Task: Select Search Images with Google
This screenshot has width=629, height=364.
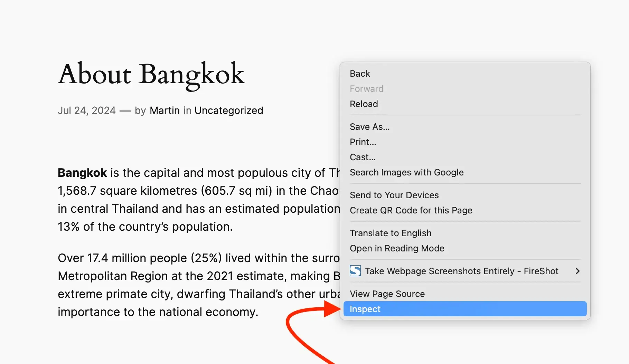Action: click(465, 172)
